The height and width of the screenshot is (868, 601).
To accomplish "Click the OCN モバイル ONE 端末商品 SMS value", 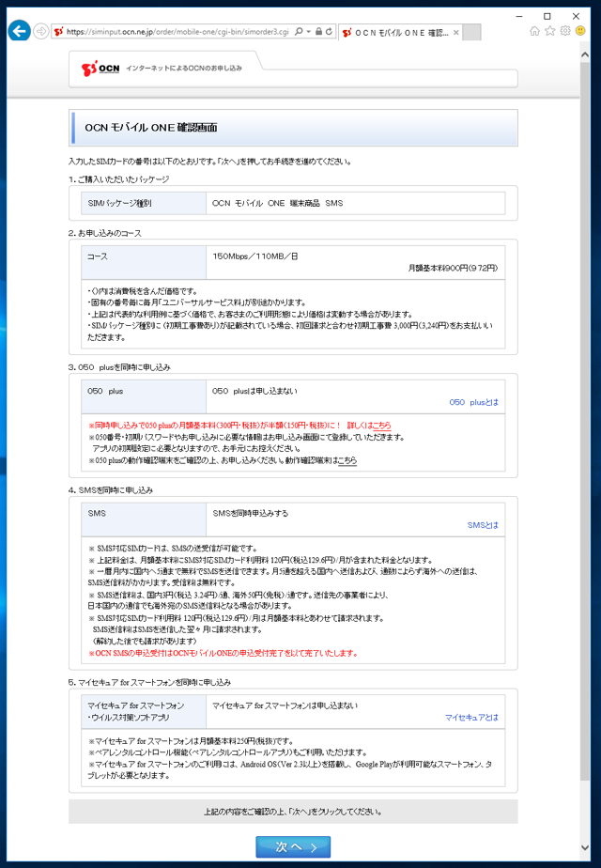I will pyautogui.click(x=277, y=203).
